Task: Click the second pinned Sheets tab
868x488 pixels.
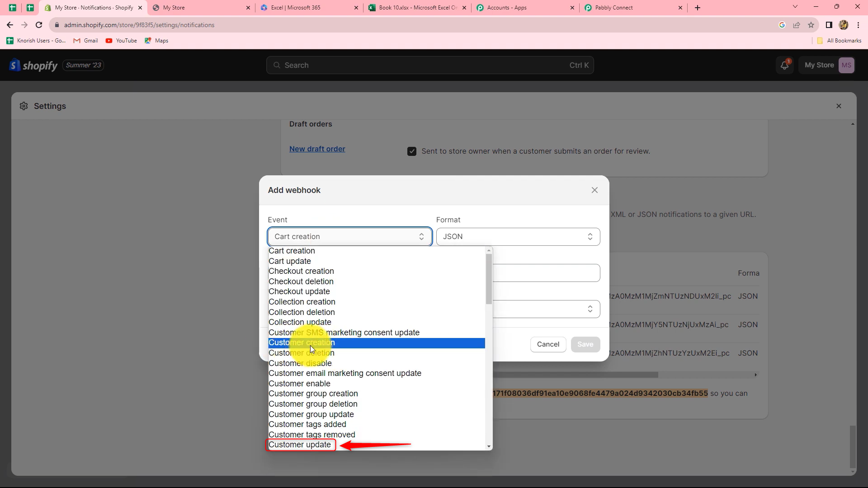Action: pos(30,8)
